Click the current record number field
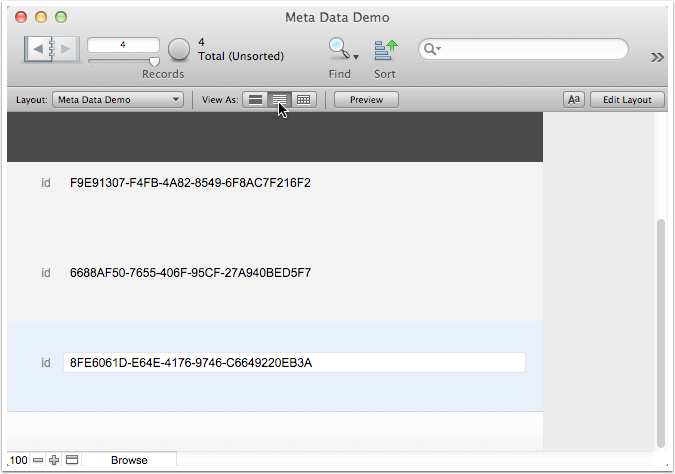Viewport: 675px width, 474px height. click(123, 45)
